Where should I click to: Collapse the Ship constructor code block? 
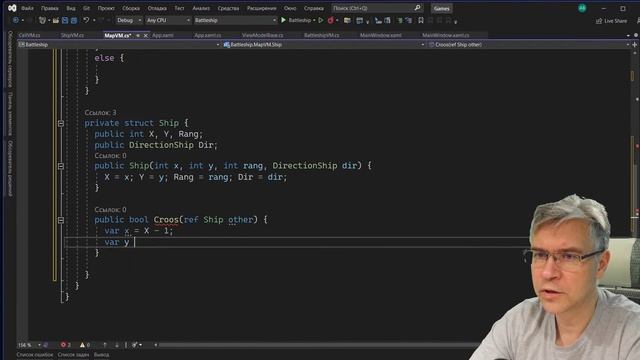[x=61, y=166]
